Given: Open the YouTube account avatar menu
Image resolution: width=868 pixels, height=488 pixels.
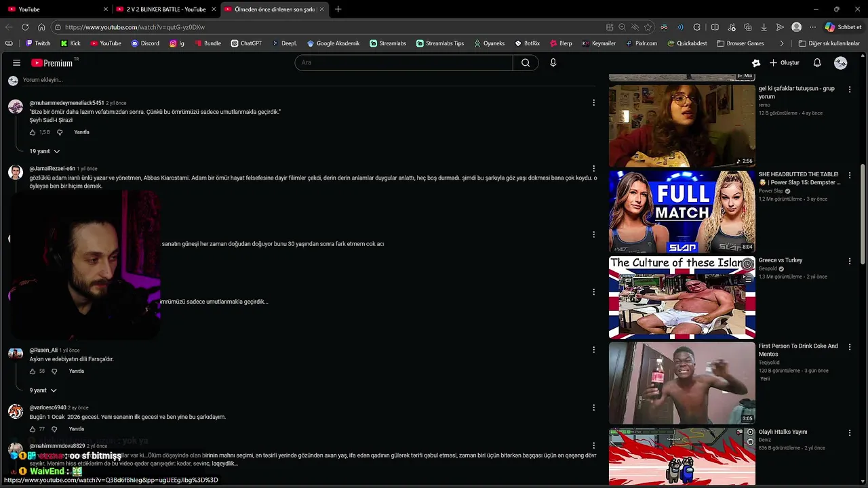Looking at the screenshot, I should point(841,62).
